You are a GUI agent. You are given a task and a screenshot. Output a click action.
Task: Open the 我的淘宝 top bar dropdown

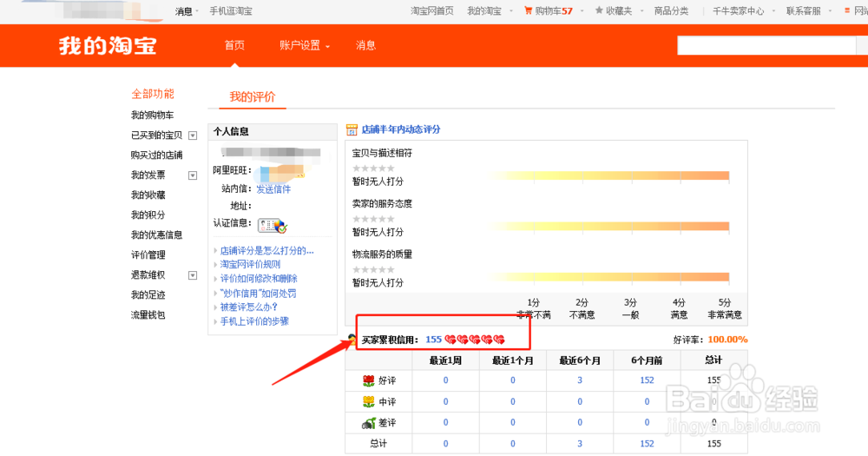pos(490,10)
